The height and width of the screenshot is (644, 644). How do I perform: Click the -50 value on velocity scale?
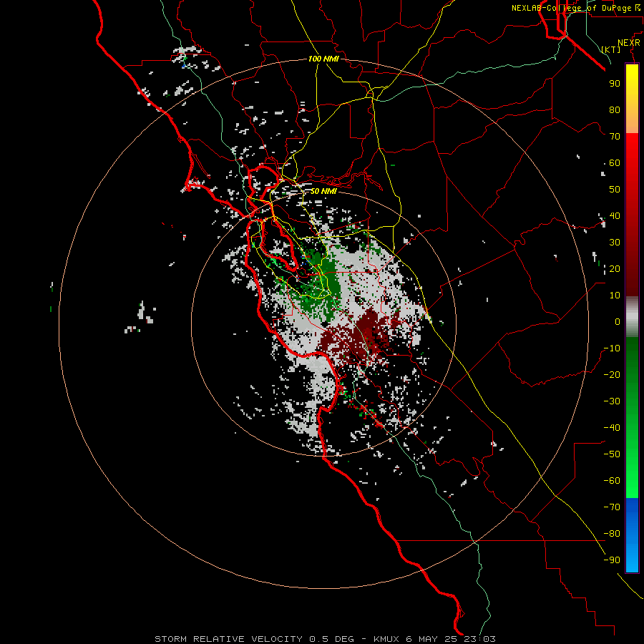tap(612, 454)
